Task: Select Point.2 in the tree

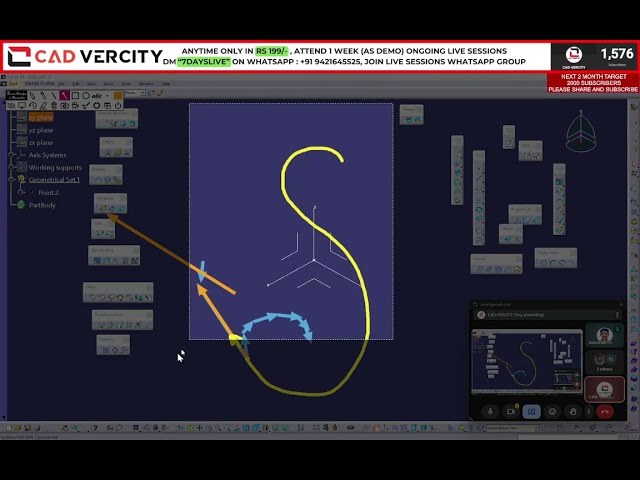Action: [48, 193]
